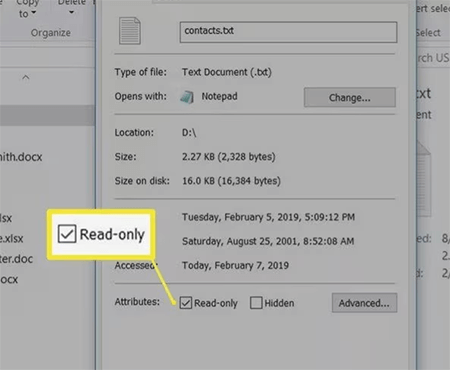Viewport: 450px width, 370px height.
Task: Select the file ending in e.xlsx in Explorer
Action: [x=12, y=238]
